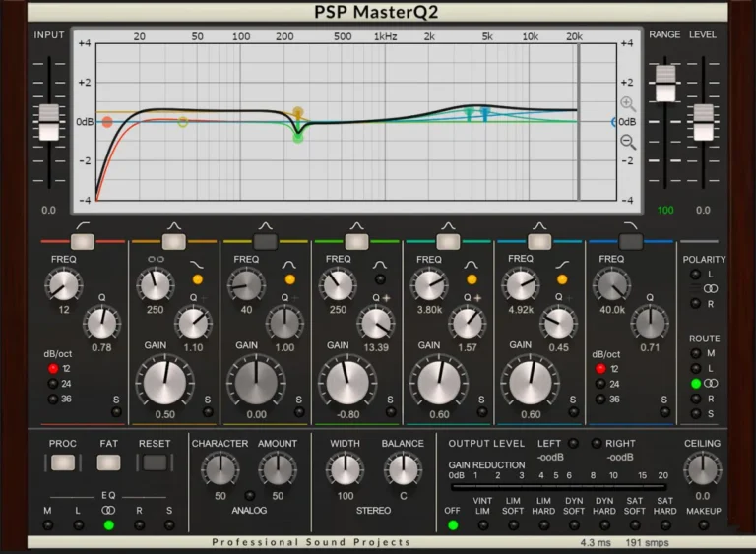Click the RANGE fader handle
Image resolution: width=756 pixels, height=554 pixels.
tap(665, 84)
